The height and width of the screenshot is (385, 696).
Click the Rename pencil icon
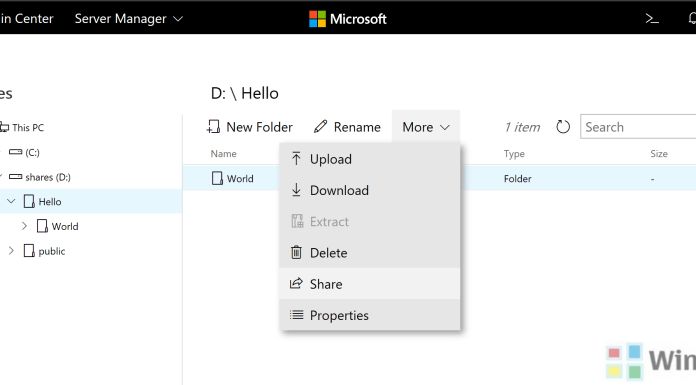click(x=320, y=127)
